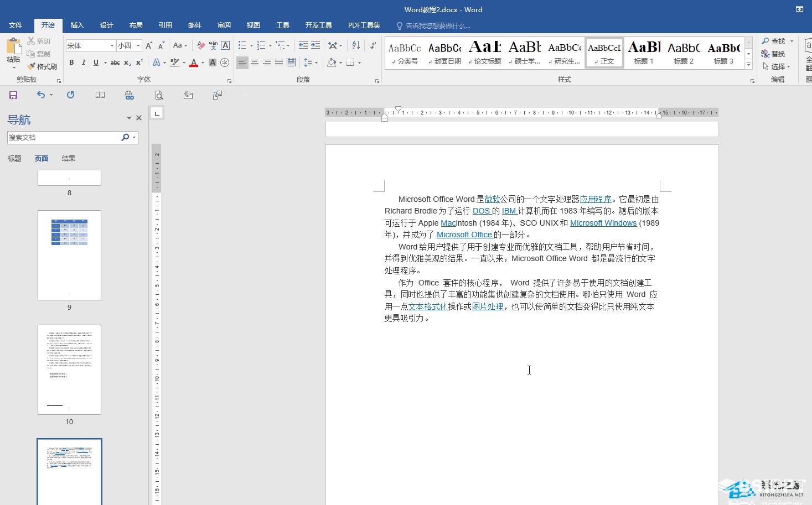Screen dimensions: 812x505
Task: Increase paragraph indent
Action: 316,45
